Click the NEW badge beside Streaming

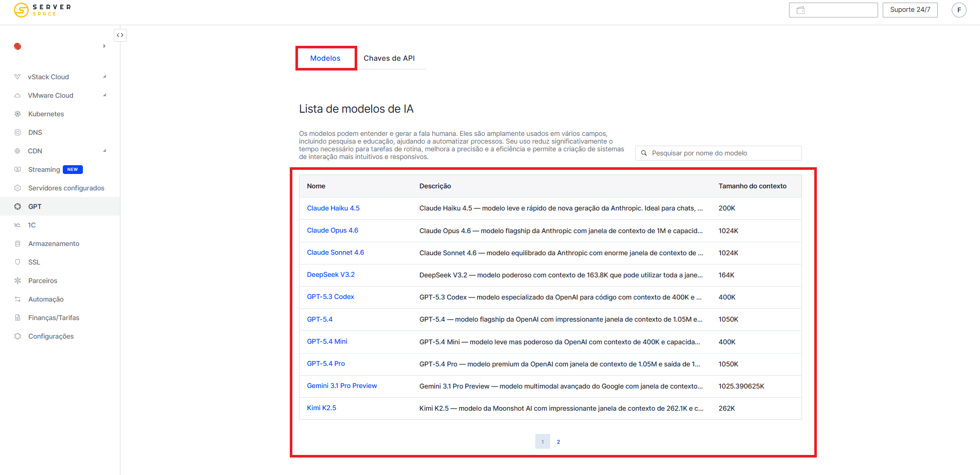pyautogui.click(x=73, y=169)
